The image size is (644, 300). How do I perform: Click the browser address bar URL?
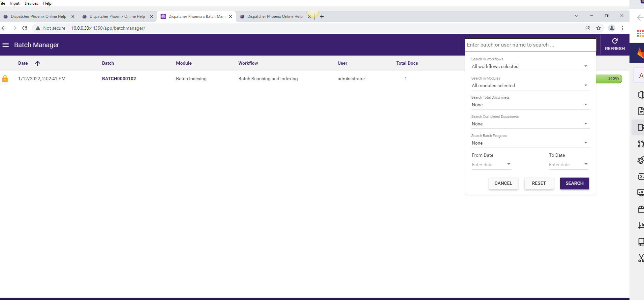coord(108,28)
